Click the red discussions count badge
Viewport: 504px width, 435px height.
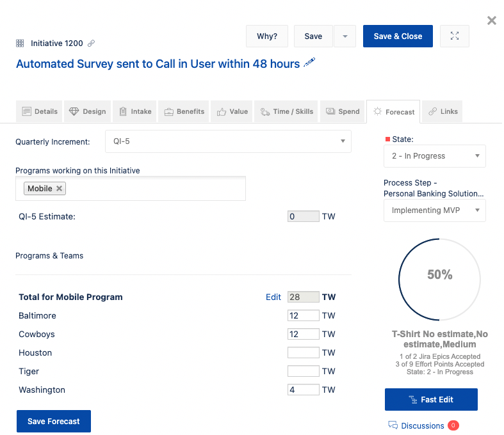click(453, 425)
